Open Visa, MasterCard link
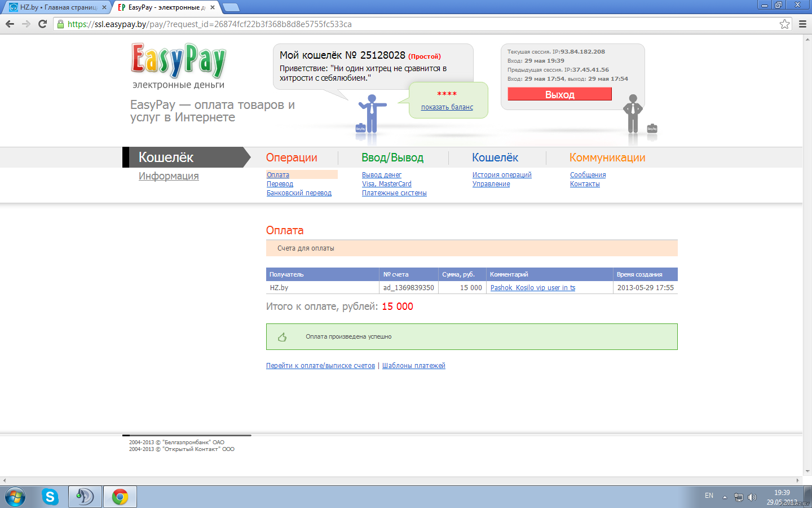 click(x=387, y=184)
